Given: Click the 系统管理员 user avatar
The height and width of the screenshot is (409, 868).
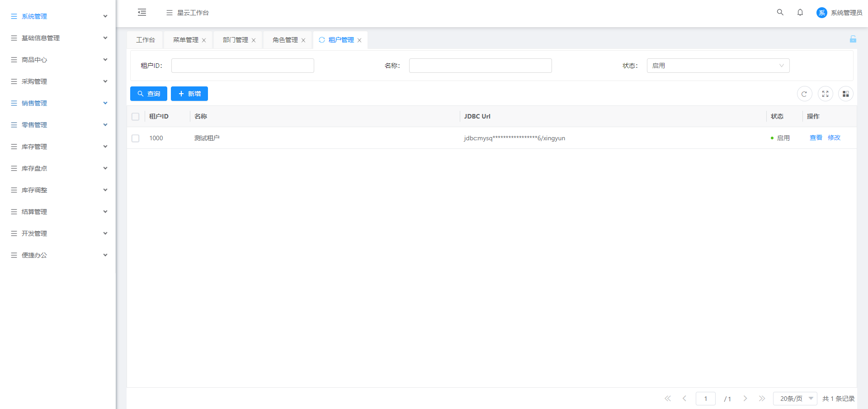Looking at the screenshot, I should click(821, 13).
